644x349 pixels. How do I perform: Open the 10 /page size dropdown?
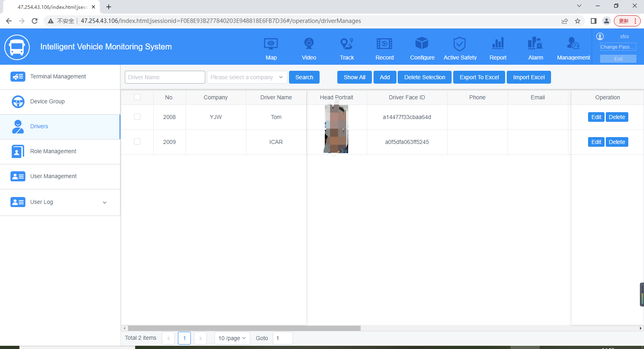click(x=232, y=338)
